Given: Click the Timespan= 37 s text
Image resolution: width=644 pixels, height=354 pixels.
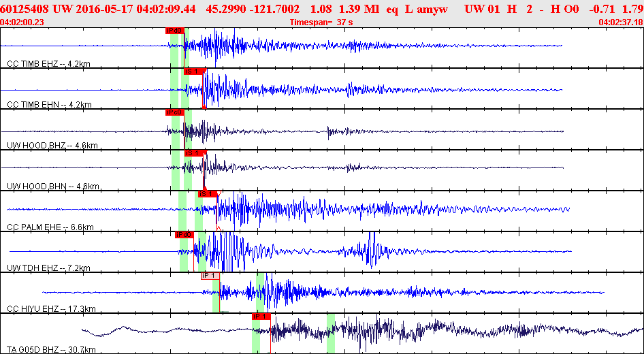Looking at the screenshot, I should click(321, 22).
